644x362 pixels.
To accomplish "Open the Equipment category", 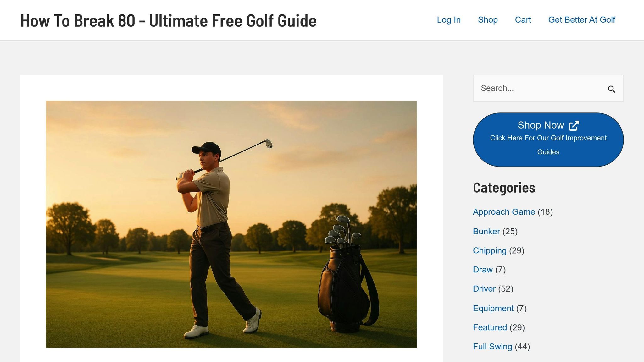I will [x=493, y=308].
